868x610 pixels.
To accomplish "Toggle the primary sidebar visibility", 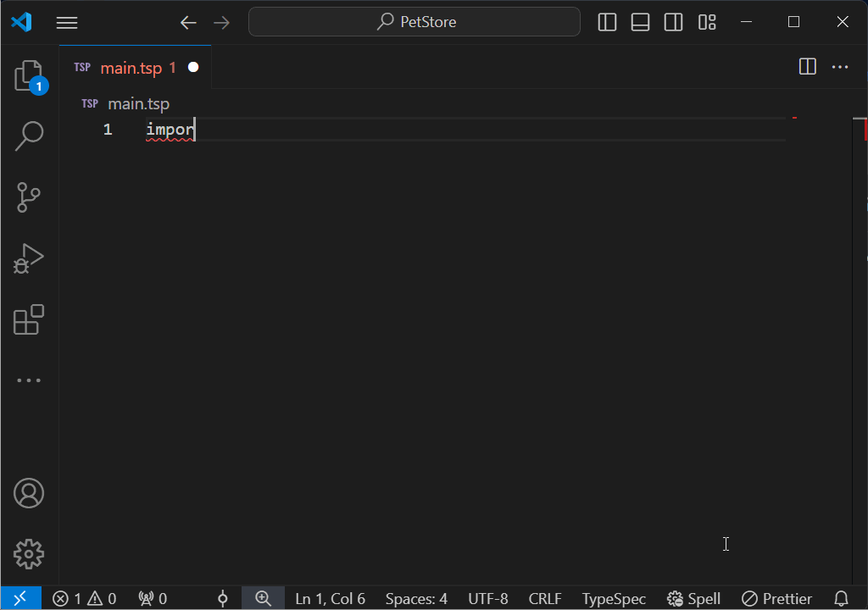I will (x=607, y=22).
